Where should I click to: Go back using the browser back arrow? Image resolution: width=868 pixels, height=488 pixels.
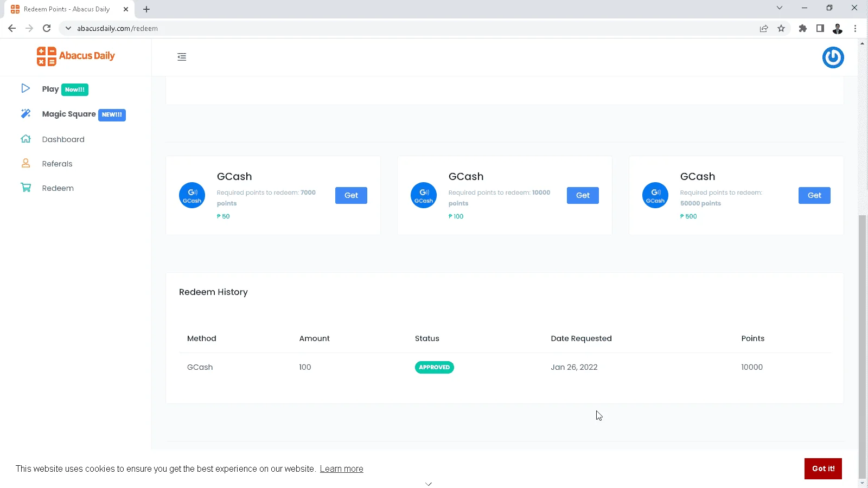12,28
